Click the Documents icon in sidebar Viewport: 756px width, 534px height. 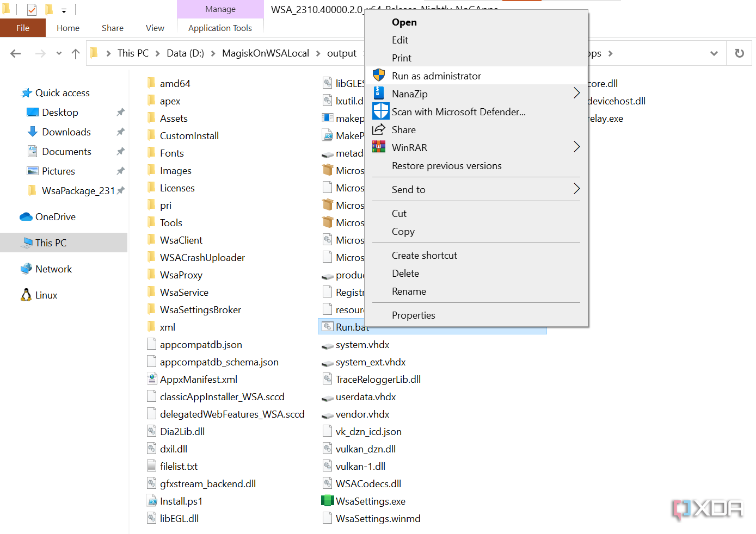click(x=33, y=151)
